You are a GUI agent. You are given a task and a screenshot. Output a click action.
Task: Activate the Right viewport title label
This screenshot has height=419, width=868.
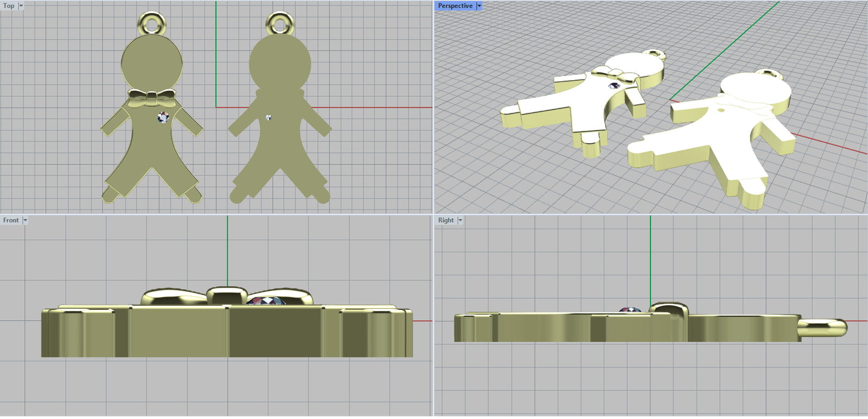[x=446, y=220]
